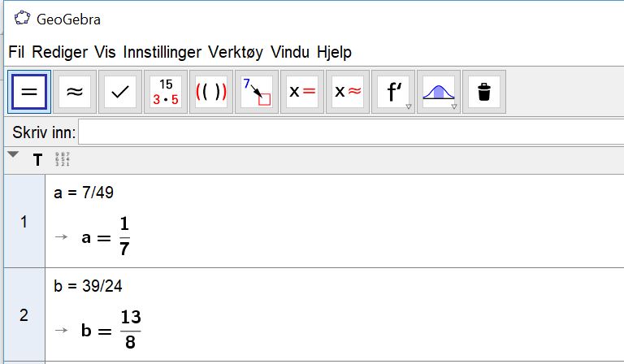Click the Delete trash can tool
The image size is (624, 364).
(484, 92)
